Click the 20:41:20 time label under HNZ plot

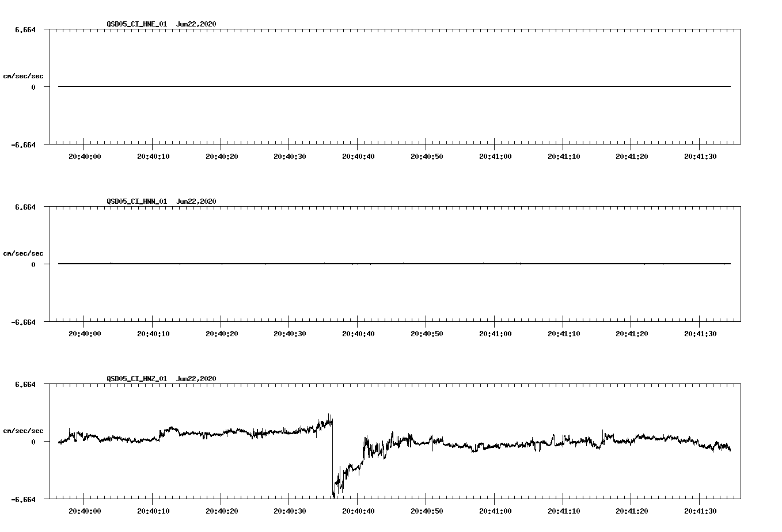coord(632,511)
